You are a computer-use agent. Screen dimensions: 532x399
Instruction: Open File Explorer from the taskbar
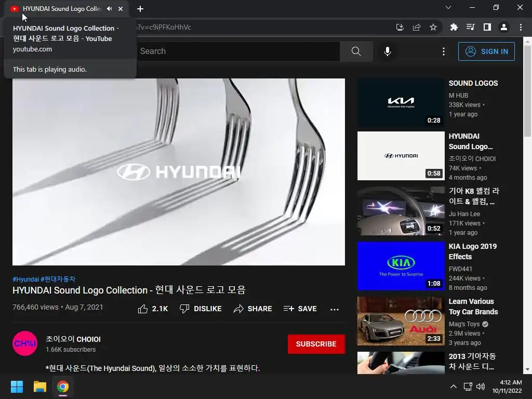tap(39, 387)
